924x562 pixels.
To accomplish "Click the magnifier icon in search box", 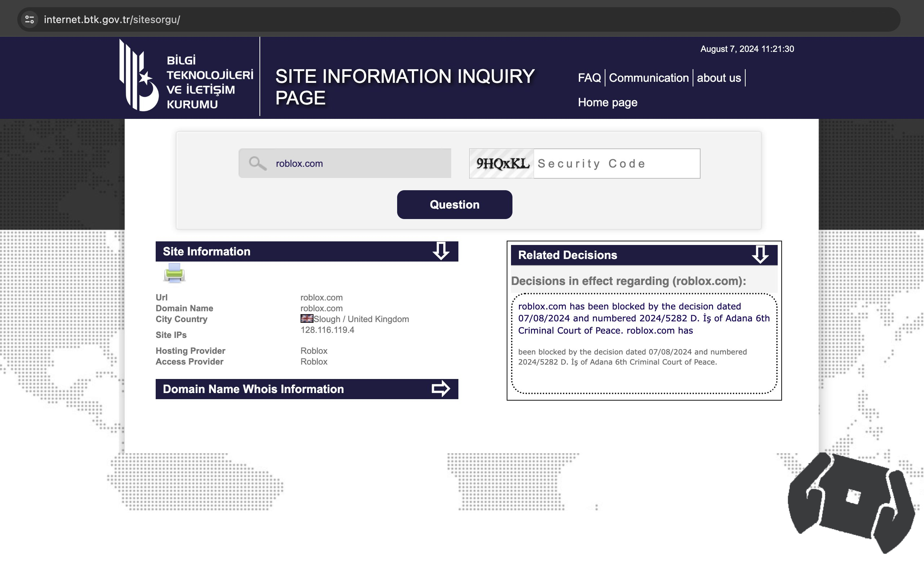I will [258, 164].
